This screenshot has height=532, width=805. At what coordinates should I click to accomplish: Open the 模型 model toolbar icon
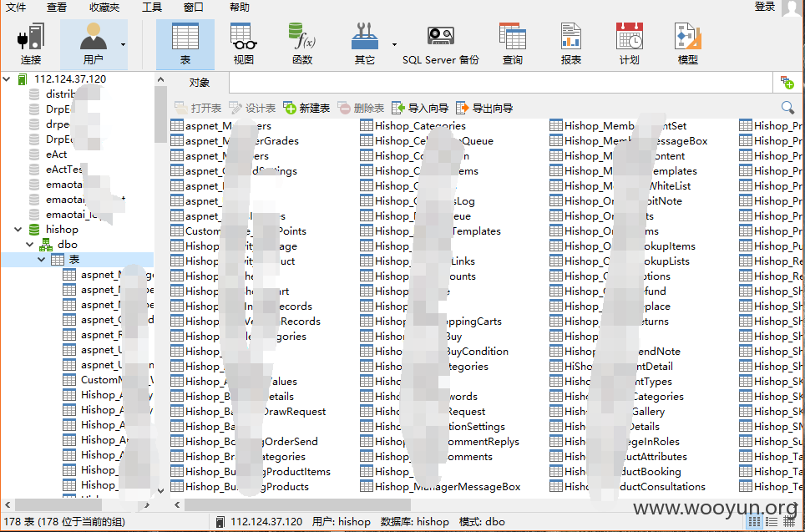coord(688,44)
